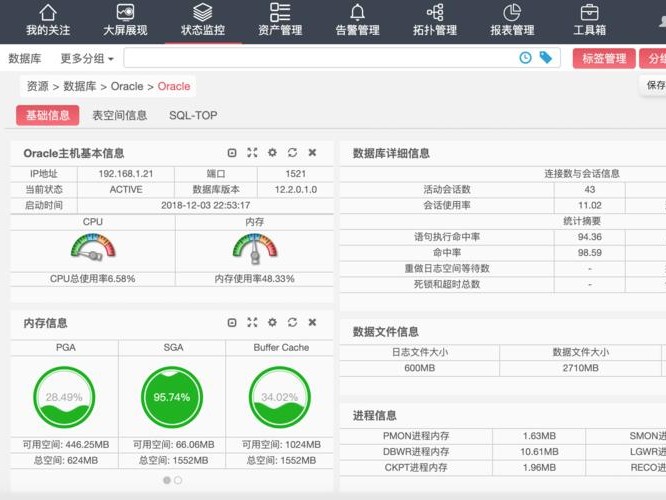Open 大屏展现 screen display
666x500 pixels.
(125, 13)
